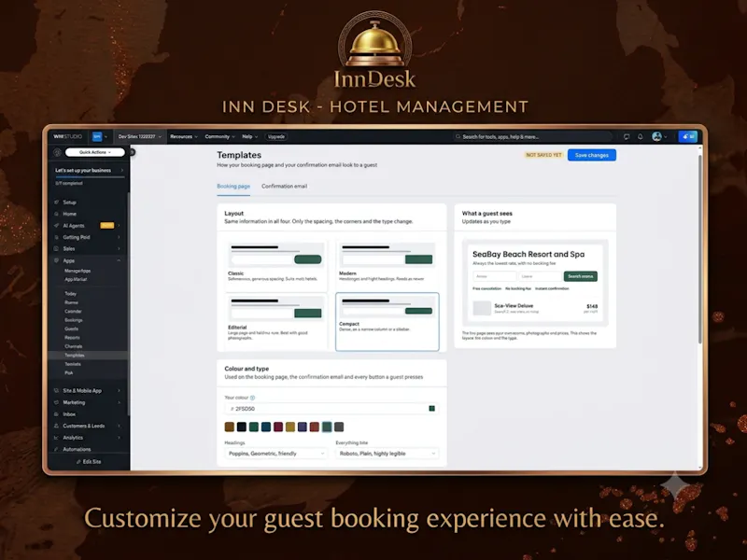Switch to the Confirmation email tab

coord(285,186)
